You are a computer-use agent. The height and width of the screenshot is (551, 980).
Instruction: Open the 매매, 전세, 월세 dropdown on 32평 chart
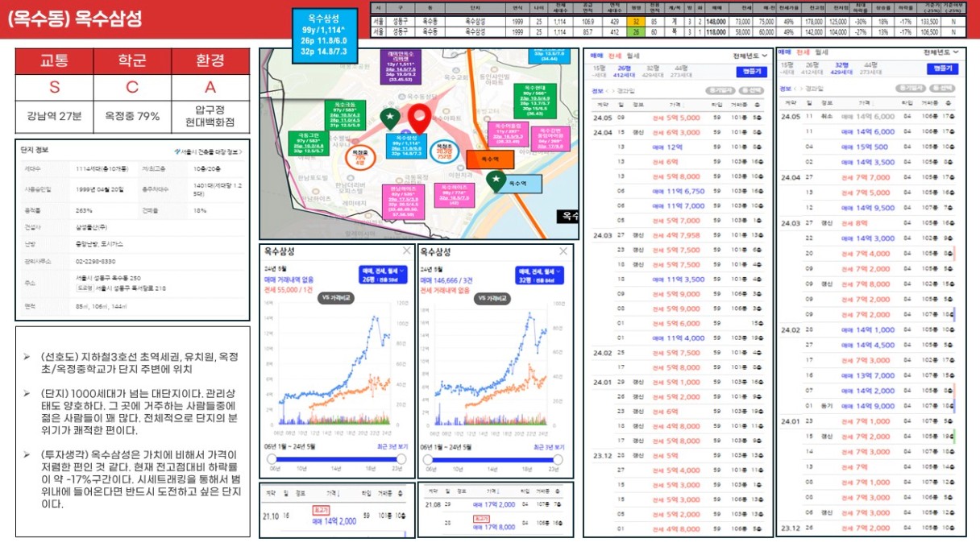point(542,275)
